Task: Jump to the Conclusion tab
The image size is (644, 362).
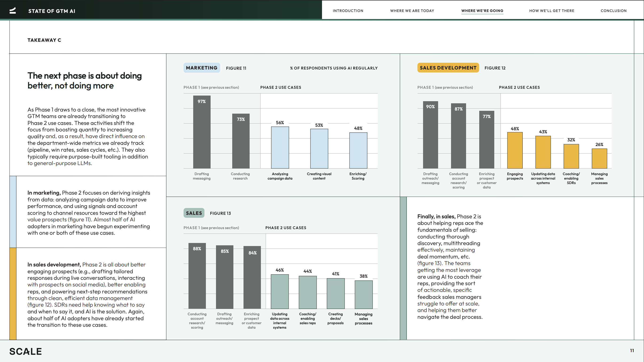Action: pyautogui.click(x=613, y=11)
